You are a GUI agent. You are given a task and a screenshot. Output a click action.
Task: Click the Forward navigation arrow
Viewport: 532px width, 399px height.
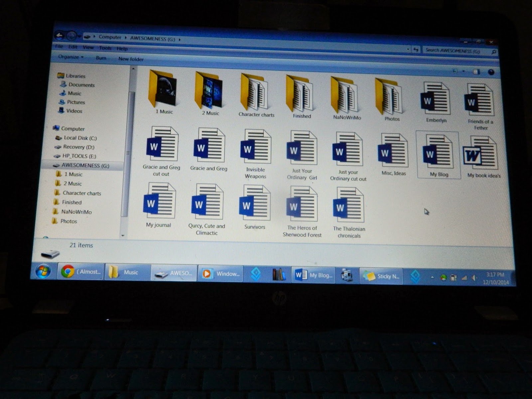[71, 35]
